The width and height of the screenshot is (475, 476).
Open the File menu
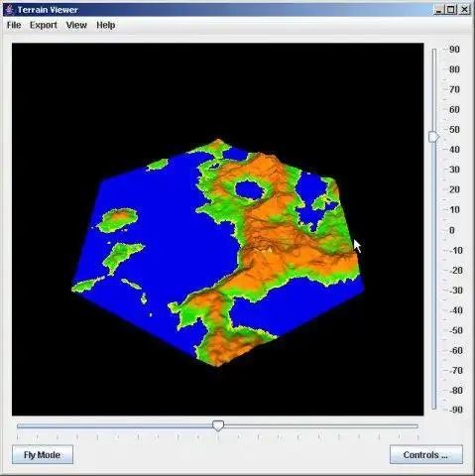tap(14, 25)
